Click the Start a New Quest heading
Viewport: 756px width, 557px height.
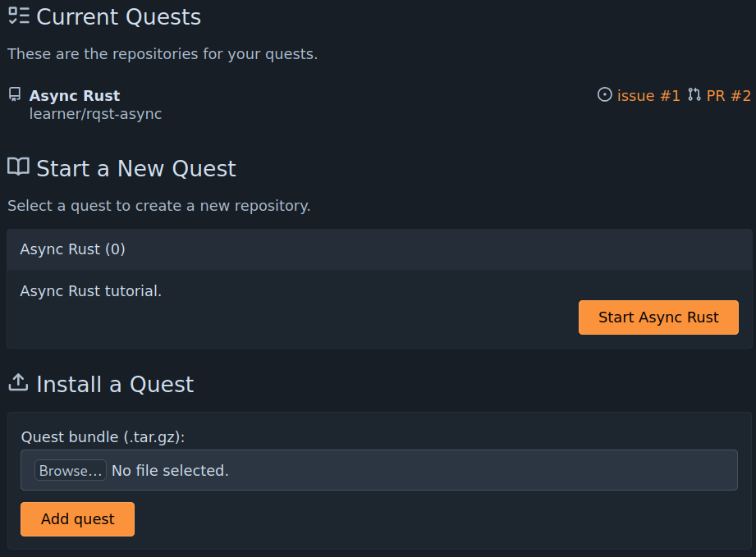(x=136, y=169)
